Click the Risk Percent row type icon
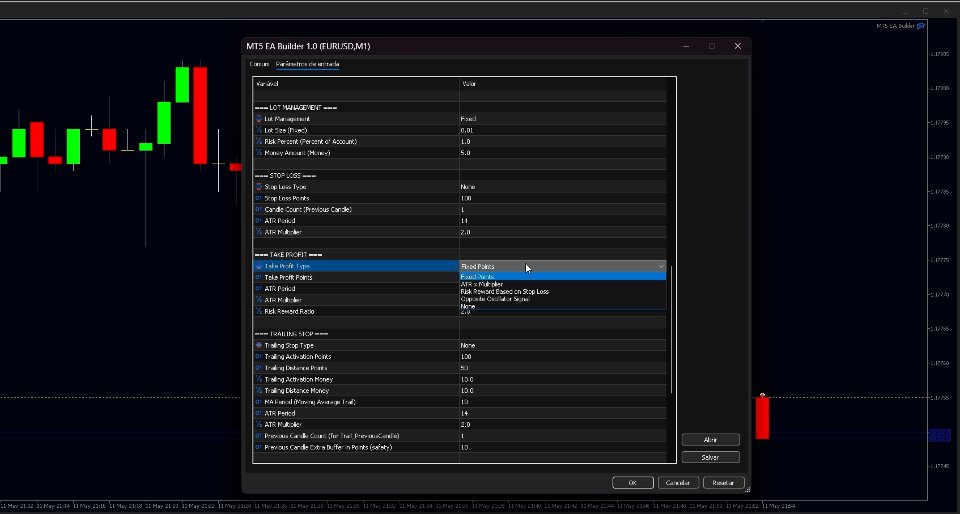Screen dimensions: 960x514 (x=258, y=141)
